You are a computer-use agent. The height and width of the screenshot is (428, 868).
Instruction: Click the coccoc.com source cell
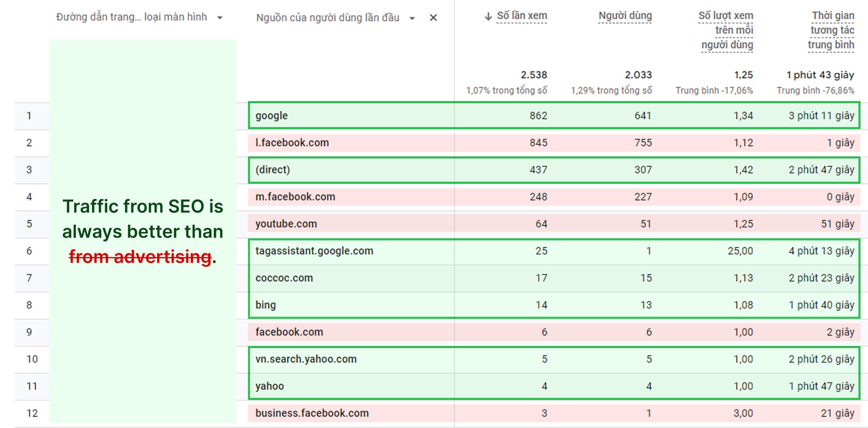[x=284, y=278]
